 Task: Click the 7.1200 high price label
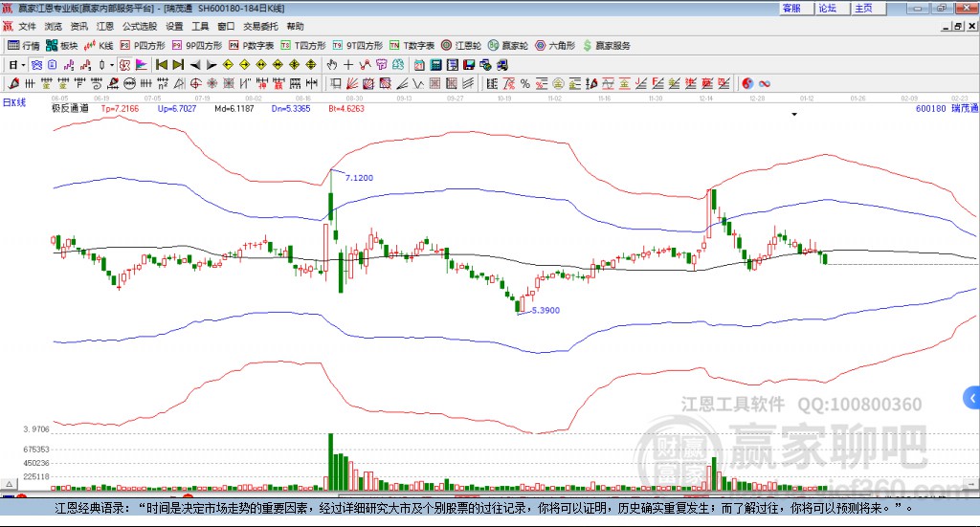360,178
